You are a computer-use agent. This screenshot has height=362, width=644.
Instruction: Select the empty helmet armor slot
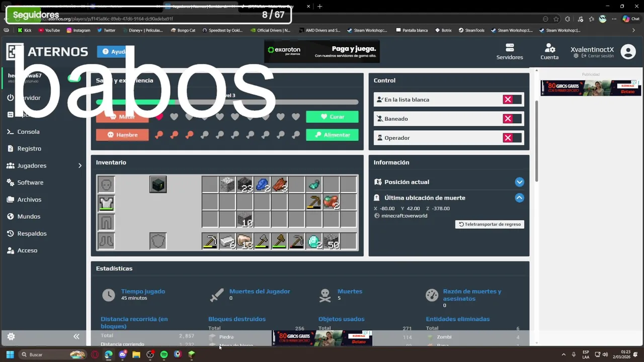pyautogui.click(x=106, y=185)
